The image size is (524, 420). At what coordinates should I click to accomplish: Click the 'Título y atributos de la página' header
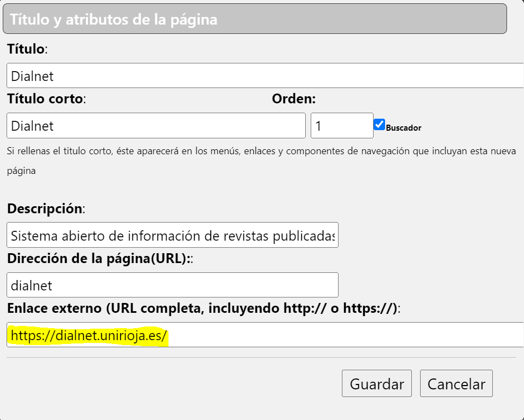click(255, 19)
